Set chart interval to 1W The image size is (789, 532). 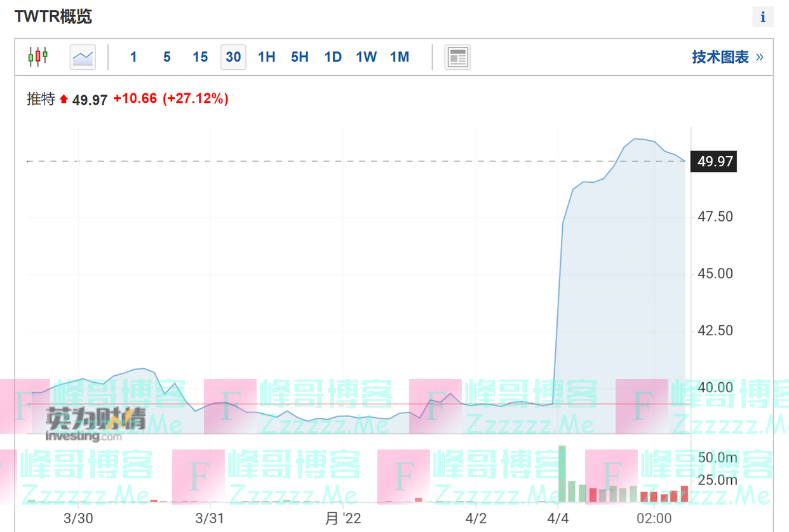[366, 57]
